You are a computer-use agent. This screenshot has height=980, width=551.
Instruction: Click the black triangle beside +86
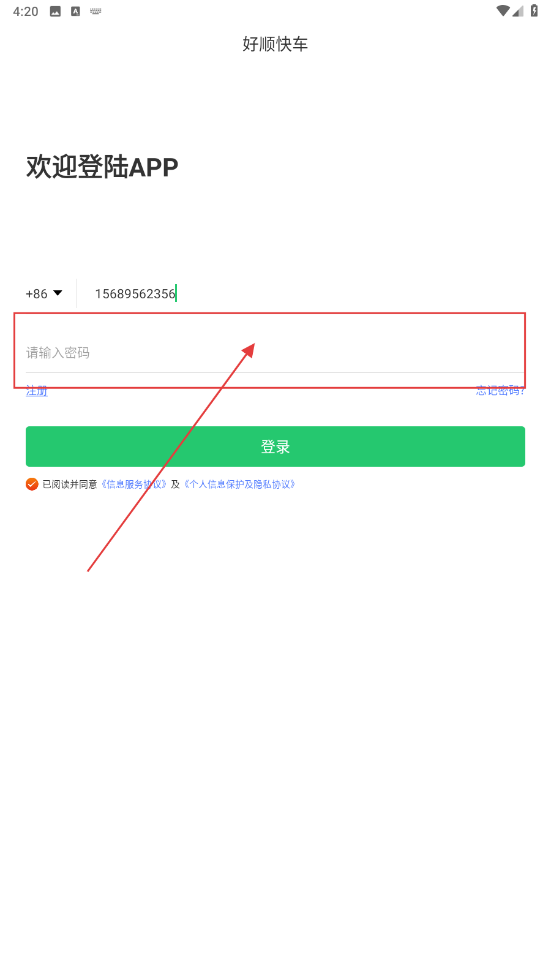pyautogui.click(x=58, y=293)
